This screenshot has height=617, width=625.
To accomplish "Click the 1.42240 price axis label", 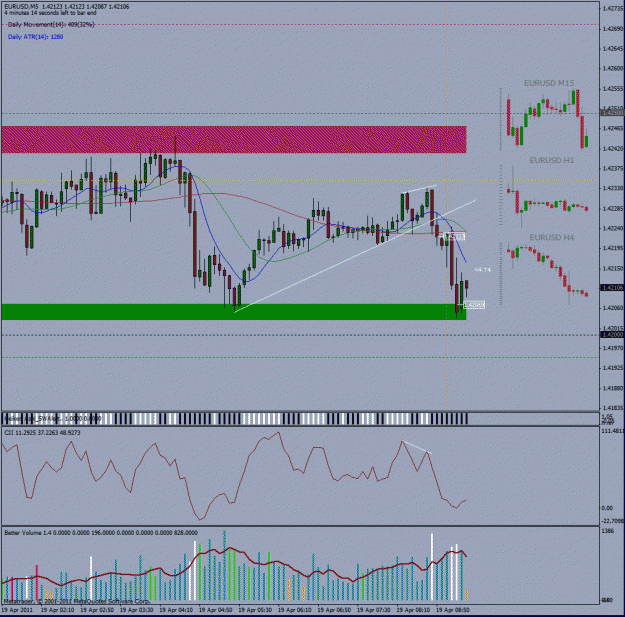I will pyautogui.click(x=613, y=228).
